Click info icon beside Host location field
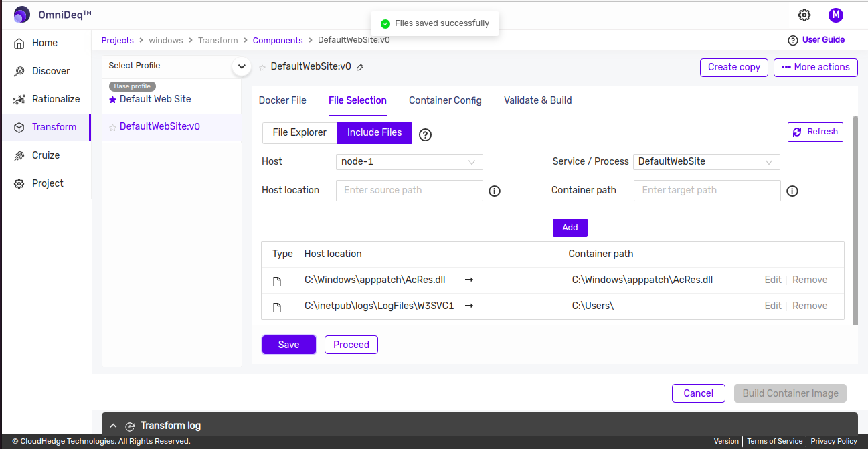 [495, 191]
